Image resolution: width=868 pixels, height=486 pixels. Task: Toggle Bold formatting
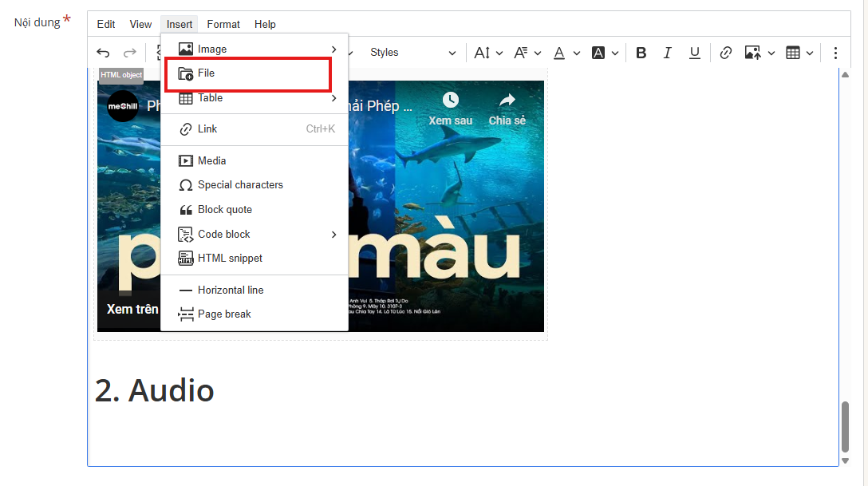(641, 53)
